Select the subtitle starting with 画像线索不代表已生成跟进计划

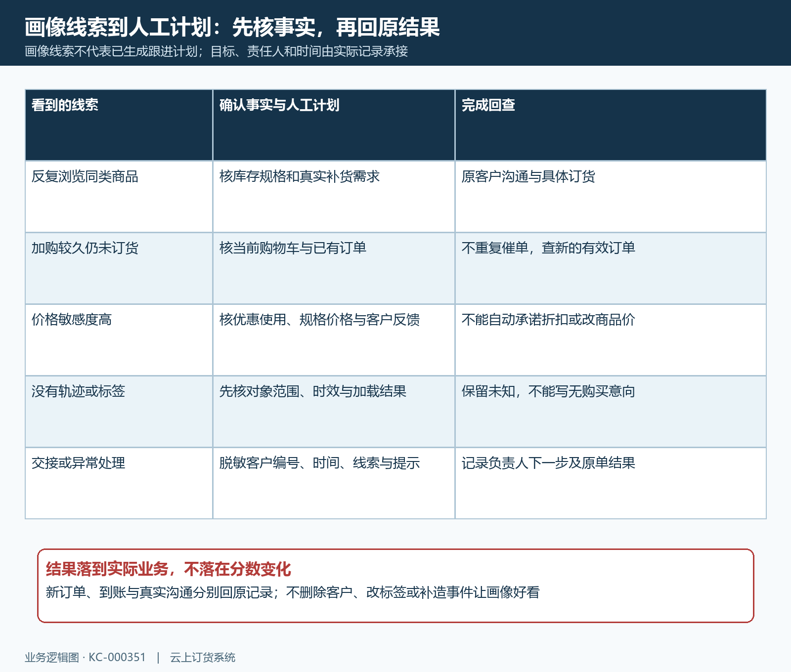(217, 51)
